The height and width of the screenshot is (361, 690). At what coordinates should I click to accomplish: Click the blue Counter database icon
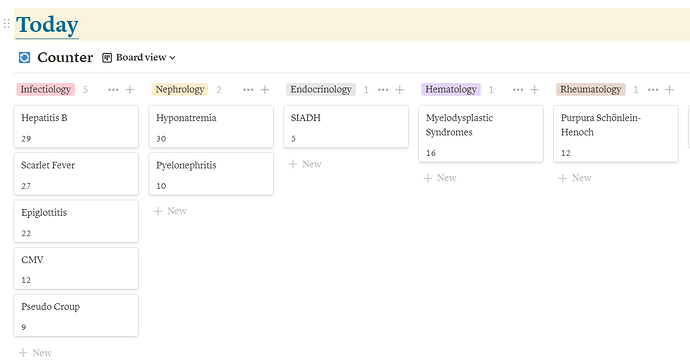[x=25, y=57]
